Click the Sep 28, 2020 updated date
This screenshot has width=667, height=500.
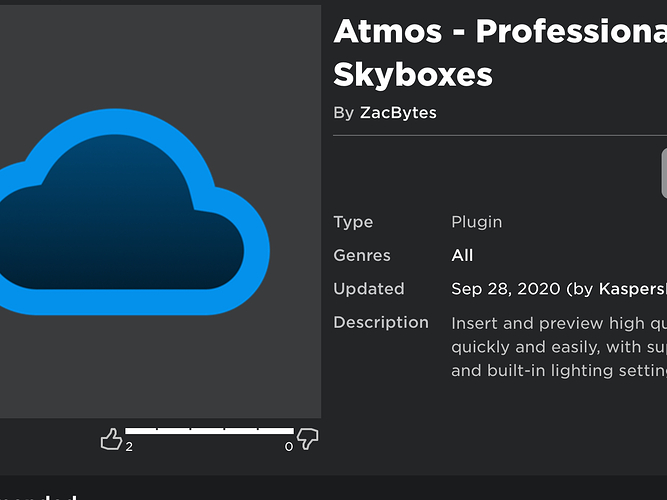(x=506, y=289)
